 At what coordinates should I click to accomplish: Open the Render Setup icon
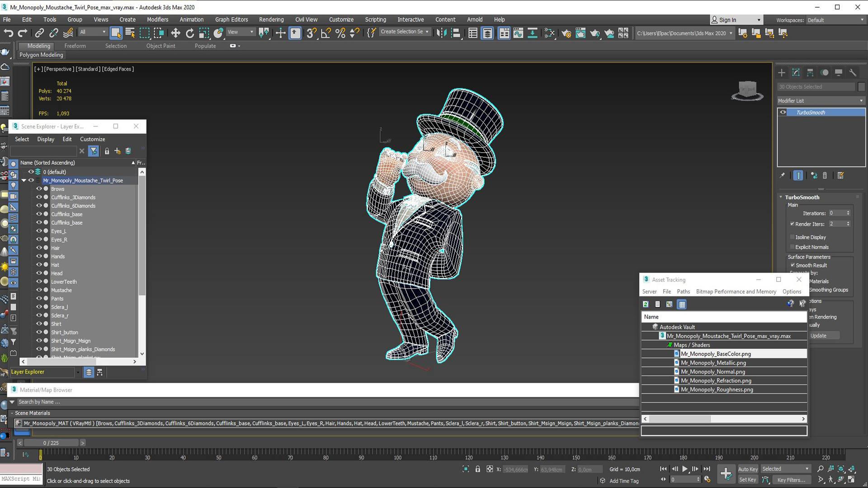(x=566, y=33)
